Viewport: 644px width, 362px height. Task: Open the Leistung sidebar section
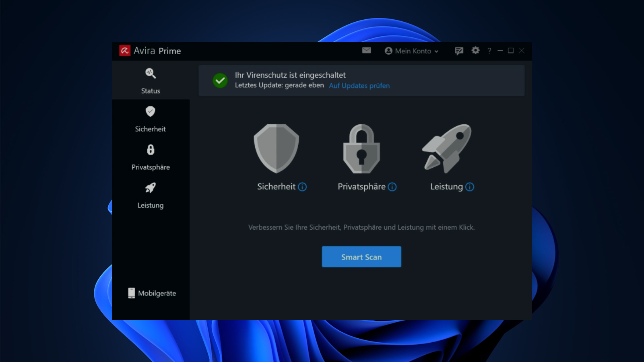click(x=151, y=195)
